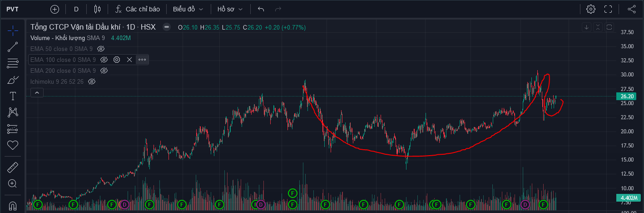This screenshot has width=644, height=213.
Task: Click the 37.50 price axis label
Action: pos(627,32)
